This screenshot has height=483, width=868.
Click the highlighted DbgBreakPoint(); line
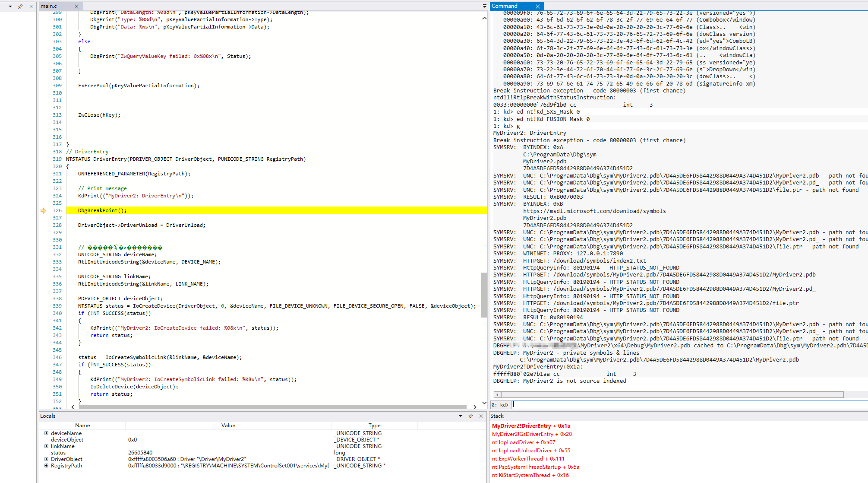coord(277,210)
